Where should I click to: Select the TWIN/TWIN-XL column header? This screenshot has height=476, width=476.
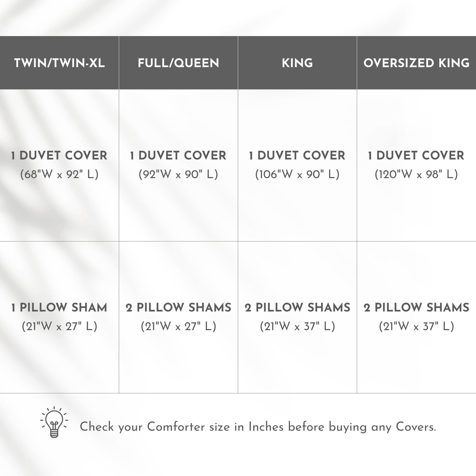click(x=59, y=63)
